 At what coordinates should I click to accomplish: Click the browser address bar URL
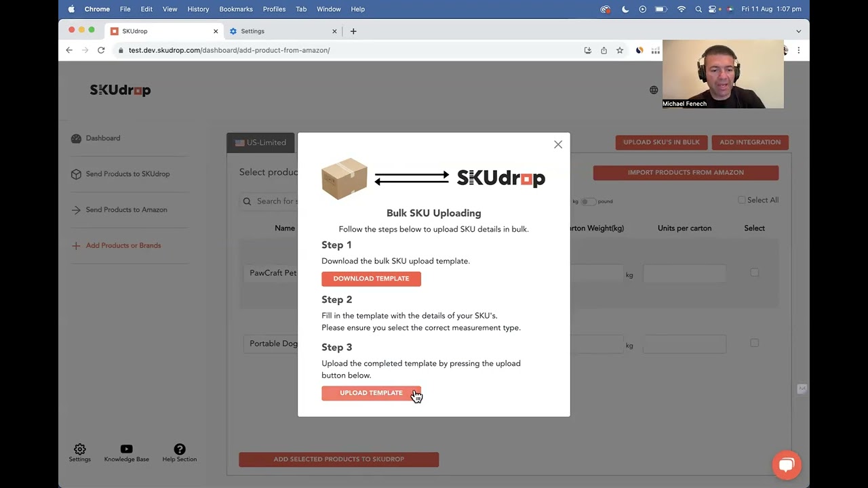229,50
